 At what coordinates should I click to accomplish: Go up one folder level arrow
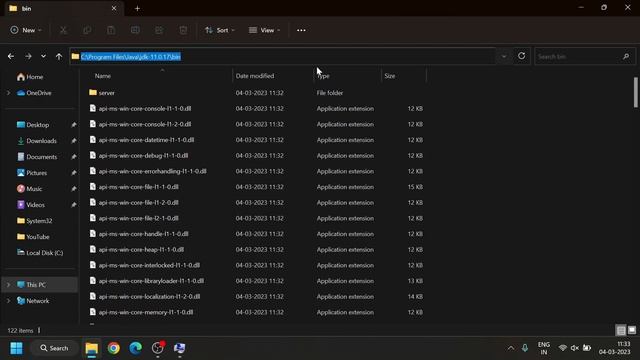coord(59,56)
